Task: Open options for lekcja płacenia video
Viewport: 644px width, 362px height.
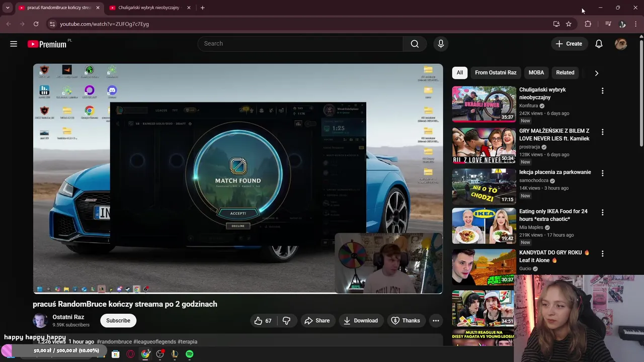Action: click(x=602, y=173)
